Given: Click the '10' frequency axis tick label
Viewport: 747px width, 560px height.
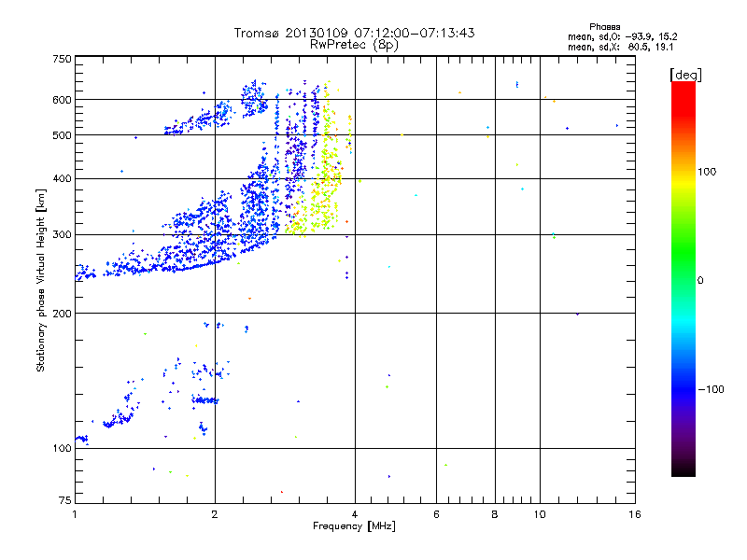Looking at the screenshot, I should tap(540, 514).
